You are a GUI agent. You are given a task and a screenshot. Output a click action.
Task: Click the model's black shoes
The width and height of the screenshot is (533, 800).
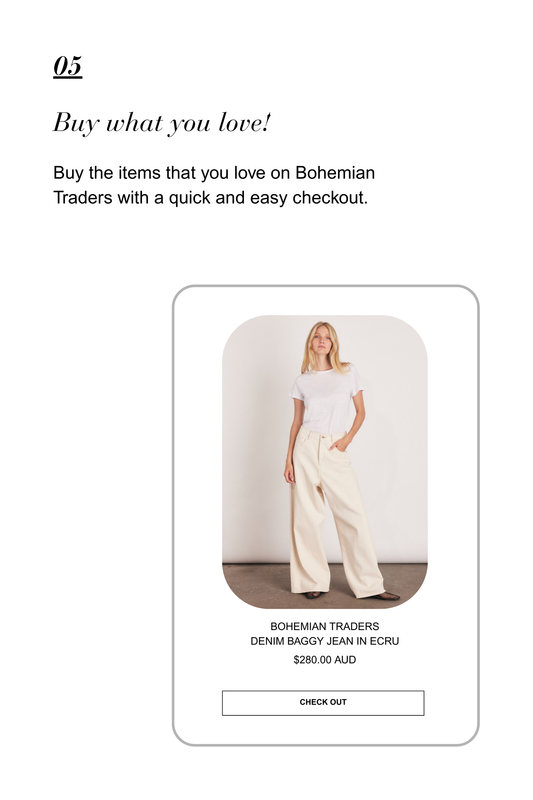point(388,596)
